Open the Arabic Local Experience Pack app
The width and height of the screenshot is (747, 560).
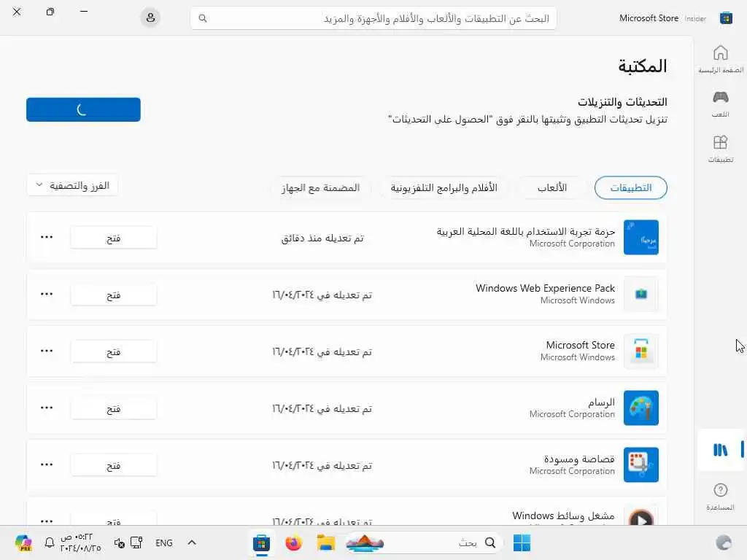coord(113,238)
